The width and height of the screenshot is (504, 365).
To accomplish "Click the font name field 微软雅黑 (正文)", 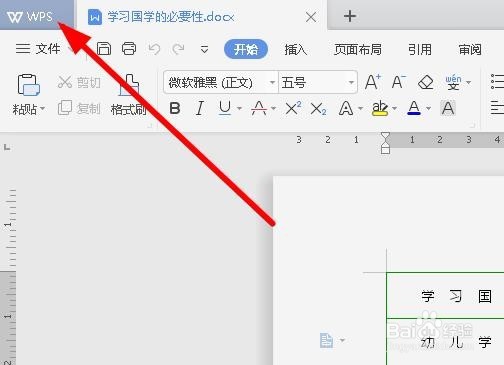I will pos(217,82).
